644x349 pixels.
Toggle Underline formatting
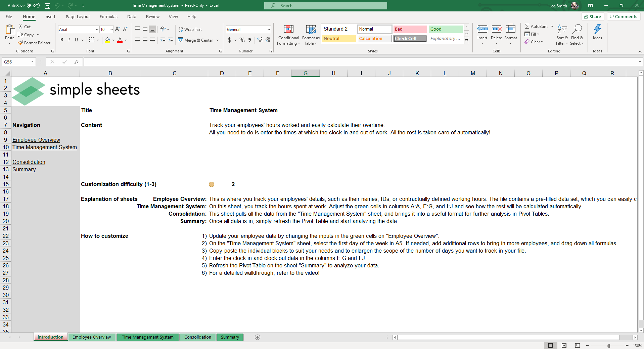77,40
